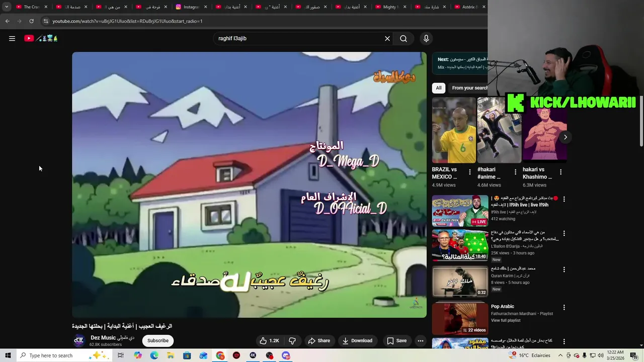This screenshot has height=362, width=644.
Task: Switch to the Mighty tab
Action: (x=390, y=7)
